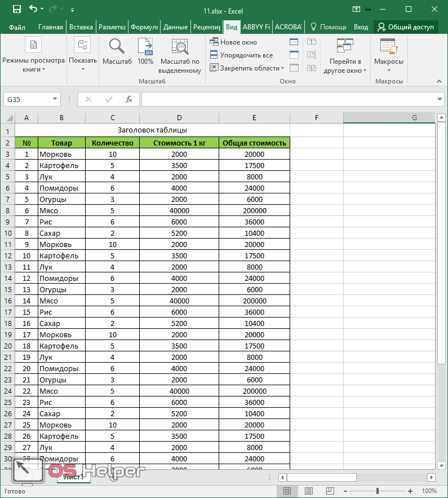Open Режимы просмотра книги dropdown

pyautogui.click(x=33, y=55)
